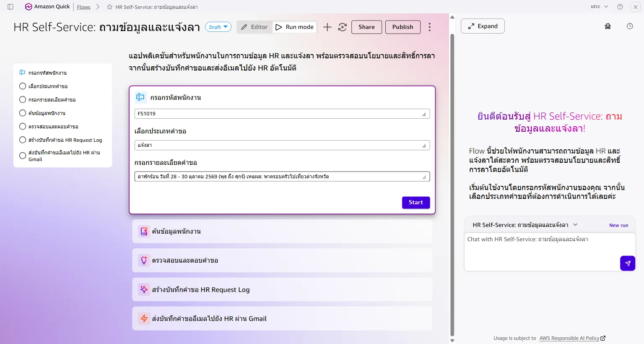This screenshot has width=644, height=344.
Task: Click the lightbulb icon on ตรวจสอบและตอบคำขอ card
Action: 144,261
